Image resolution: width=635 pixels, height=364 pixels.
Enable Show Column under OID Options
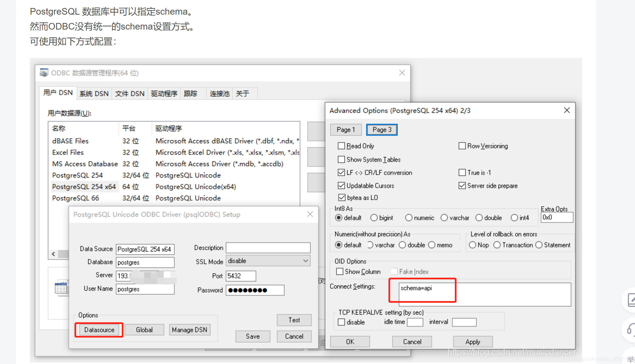(x=340, y=271)
